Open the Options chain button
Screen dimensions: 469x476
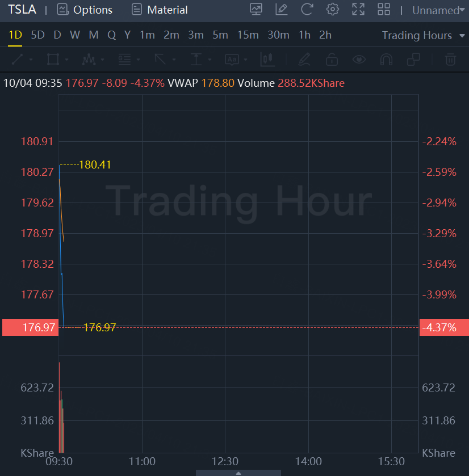tap(85, 10)
